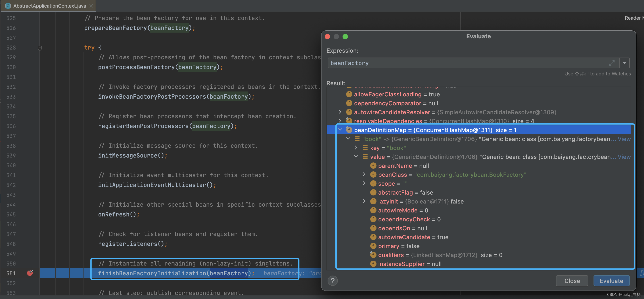Click the breakpoint icon on line 551
This screenshot has width=644, height=299.
click(30, 273)
